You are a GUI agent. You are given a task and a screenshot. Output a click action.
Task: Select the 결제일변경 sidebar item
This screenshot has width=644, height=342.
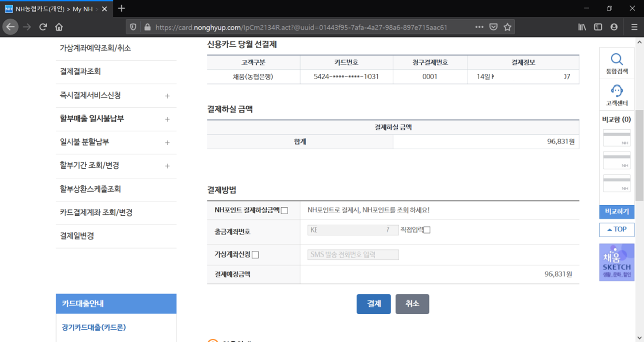(x=76, y=236)
